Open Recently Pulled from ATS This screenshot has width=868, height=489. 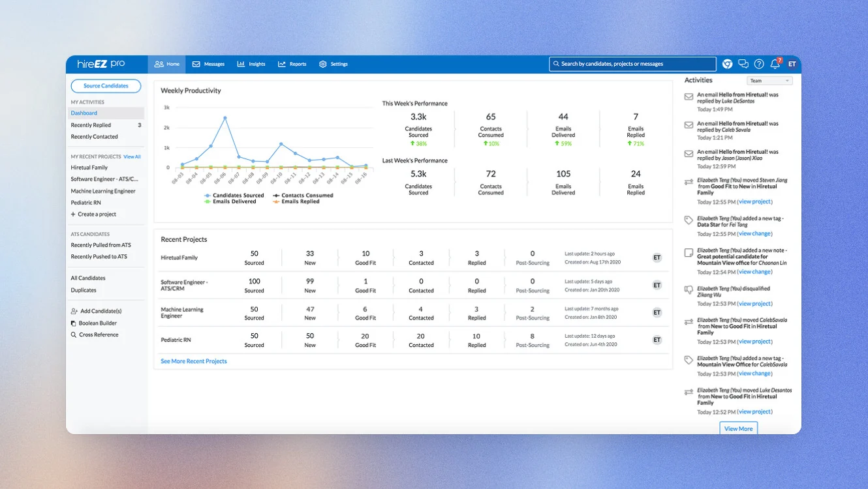click(x=101, y=245)
